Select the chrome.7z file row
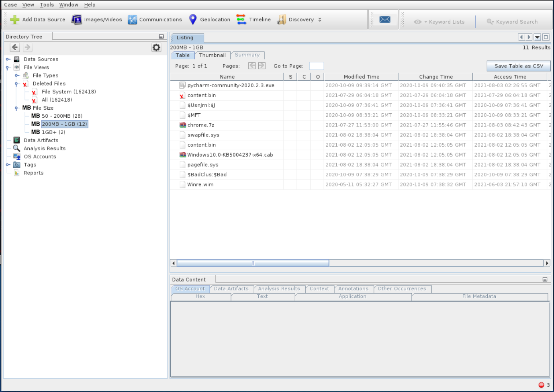Image resolution: width=554 pixels, height=392 pixels. 201,125
